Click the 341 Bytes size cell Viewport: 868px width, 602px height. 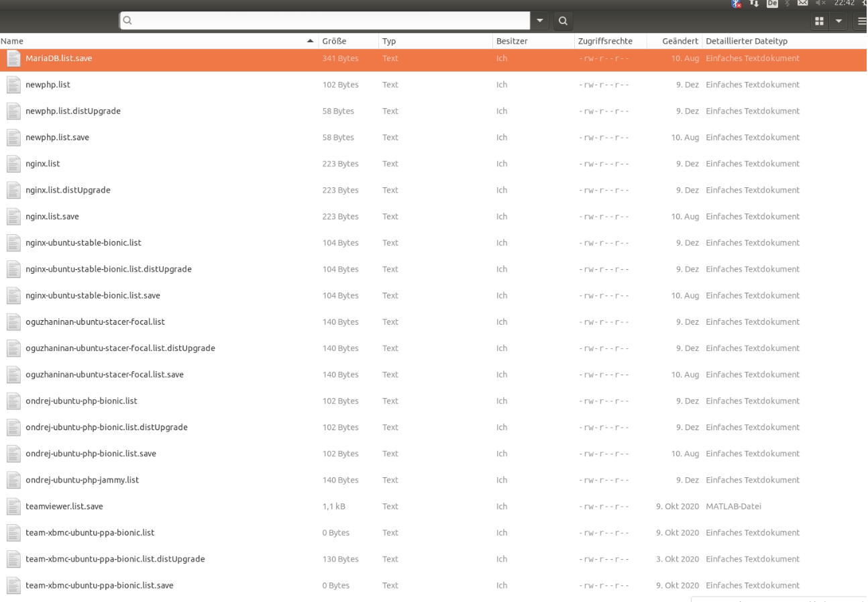(340, 58)
